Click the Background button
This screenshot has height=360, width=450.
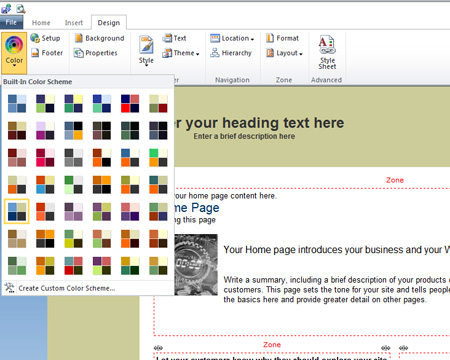pyautogui.click(x=99, y=38)
